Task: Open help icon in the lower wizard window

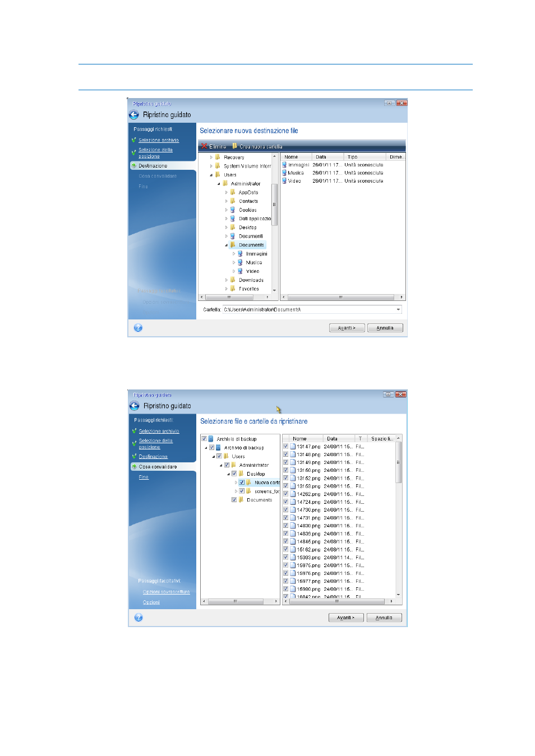Action: [x=139, y=618]
